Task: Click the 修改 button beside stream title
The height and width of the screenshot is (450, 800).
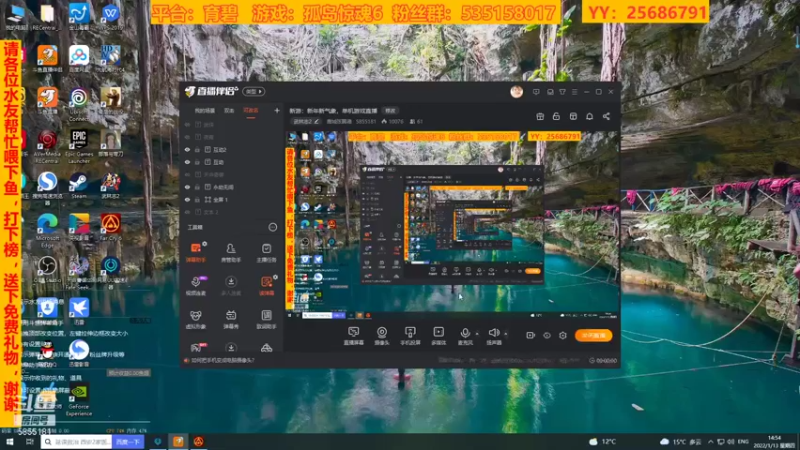Action: [390, 111]
